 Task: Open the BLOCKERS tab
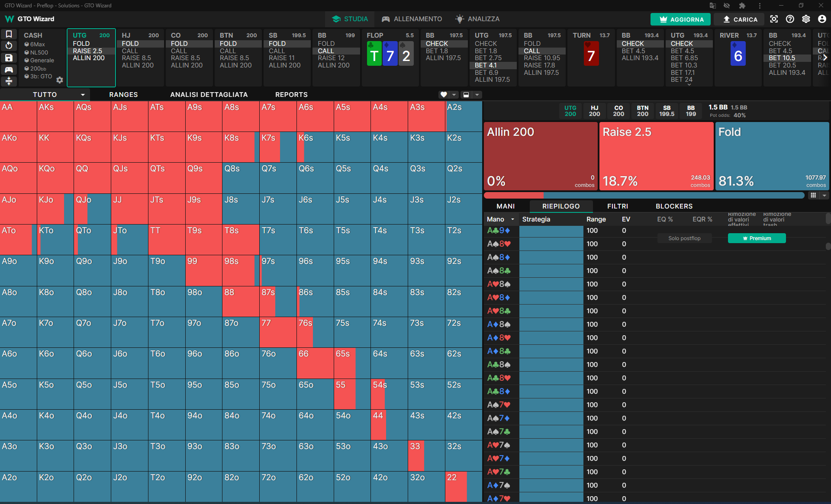click(674, 206)
